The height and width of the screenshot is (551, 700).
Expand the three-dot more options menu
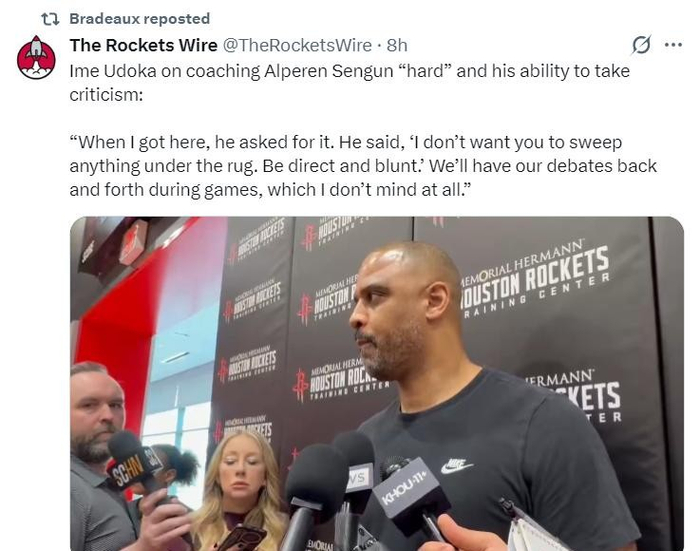[673, 45]
